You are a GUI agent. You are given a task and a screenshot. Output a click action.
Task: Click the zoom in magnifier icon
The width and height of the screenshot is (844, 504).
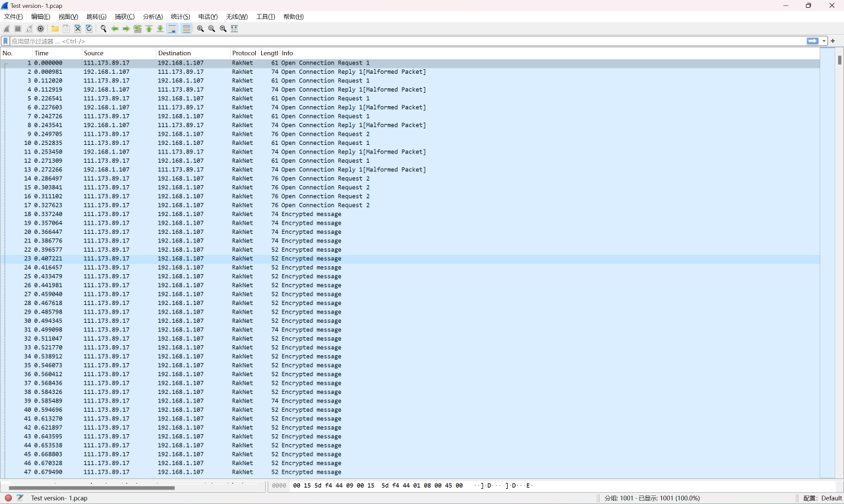pos(200,29)
